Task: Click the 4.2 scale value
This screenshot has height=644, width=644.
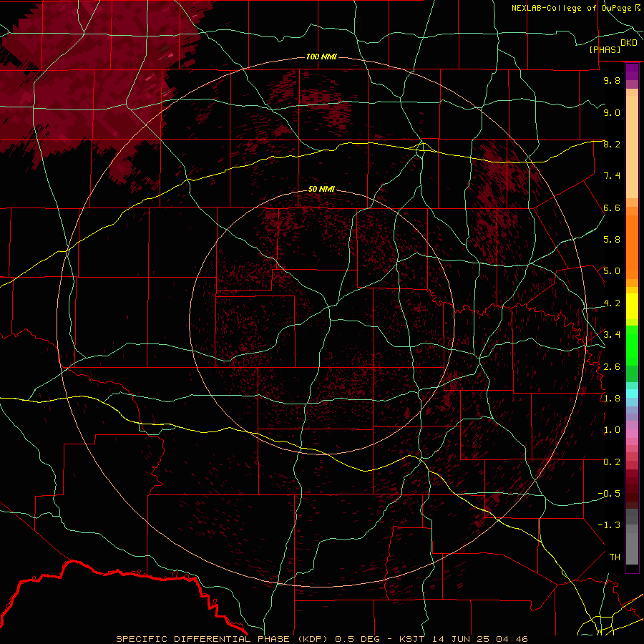Action: [x=612, y=303]
